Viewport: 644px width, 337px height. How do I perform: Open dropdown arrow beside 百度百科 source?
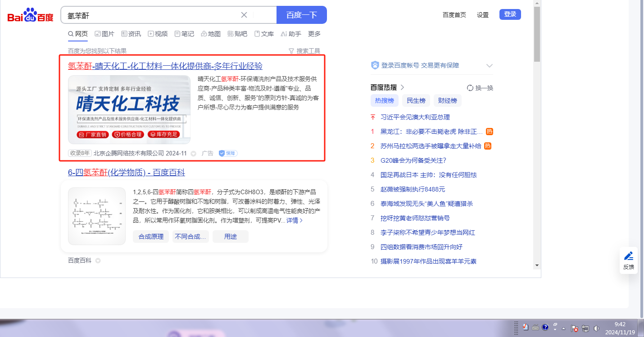point(98,260)
